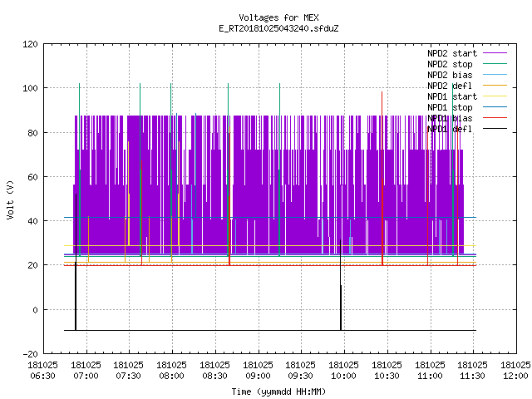Click the y-axis tick label 80
This screenshot has width=532, height=399.
(33, 133)
